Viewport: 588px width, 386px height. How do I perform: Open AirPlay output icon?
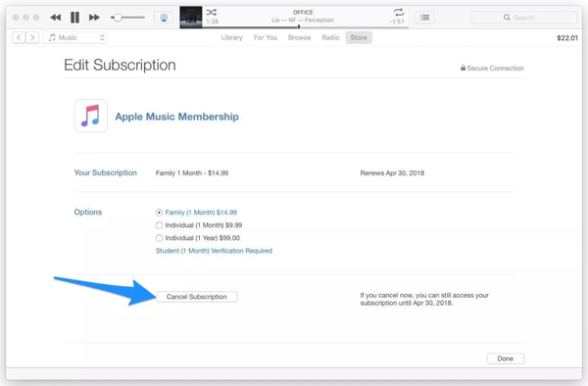pyautogui.click(x=164, y=18)
